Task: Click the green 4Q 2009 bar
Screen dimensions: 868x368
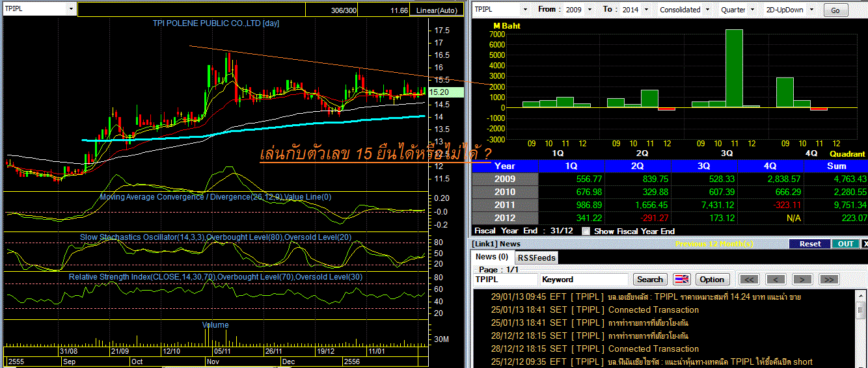Action: click(x=785, y=92)
